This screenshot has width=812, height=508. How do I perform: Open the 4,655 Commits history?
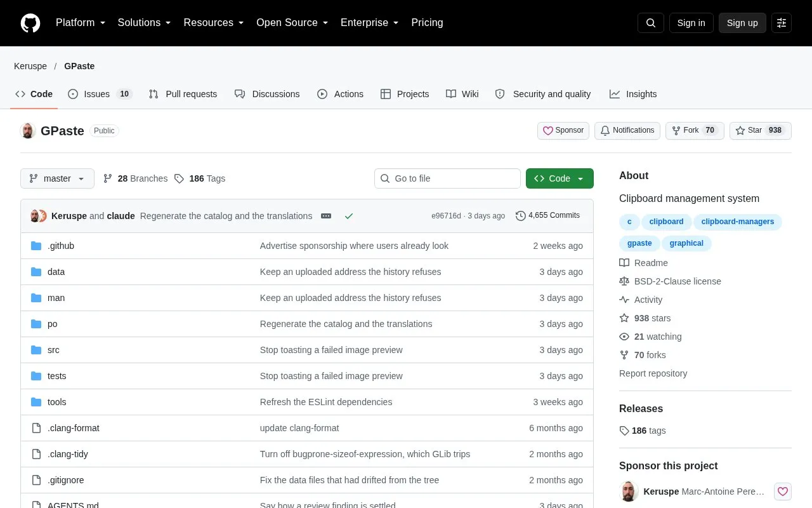pyautogui.click(x=548, y=216)
